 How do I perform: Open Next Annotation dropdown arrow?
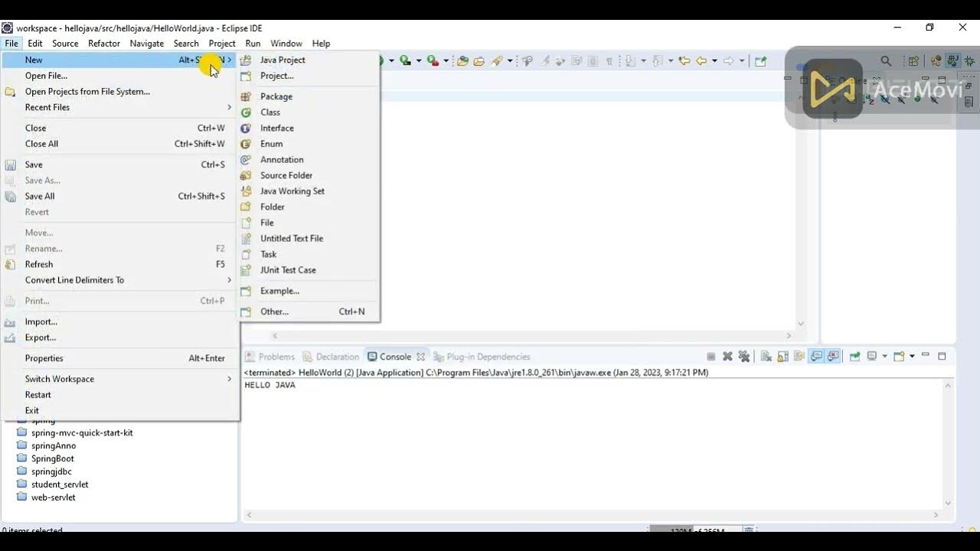[x=643, y=60]
